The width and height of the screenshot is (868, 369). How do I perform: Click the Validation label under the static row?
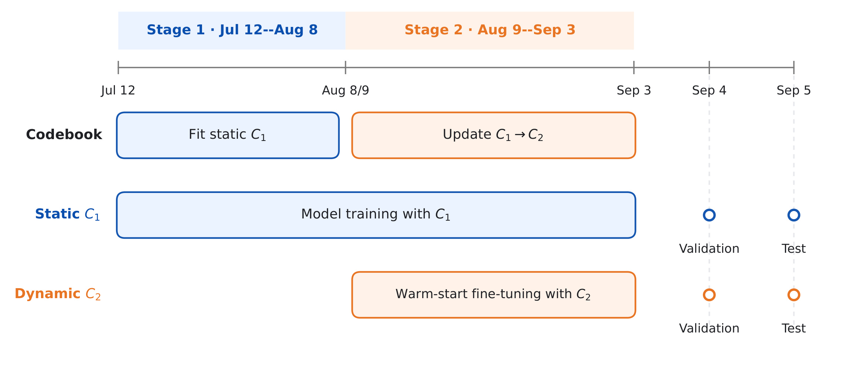coord(709,249)
